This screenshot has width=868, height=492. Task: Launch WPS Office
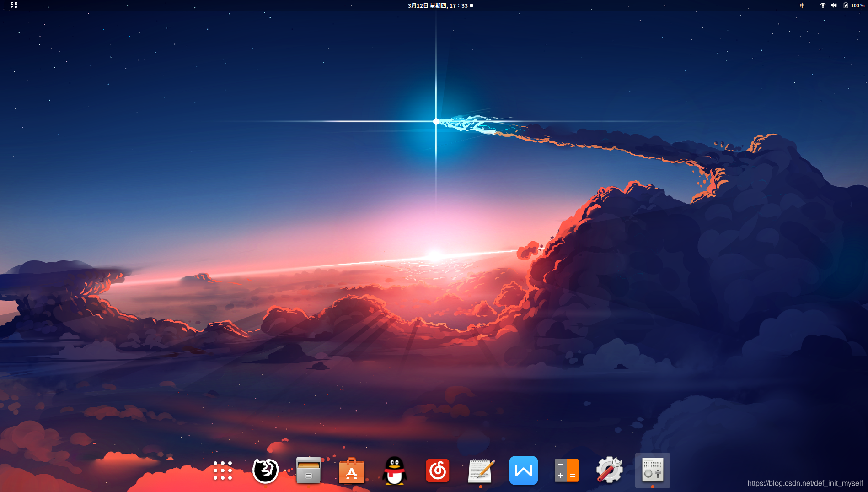click(x=524, y=470)
